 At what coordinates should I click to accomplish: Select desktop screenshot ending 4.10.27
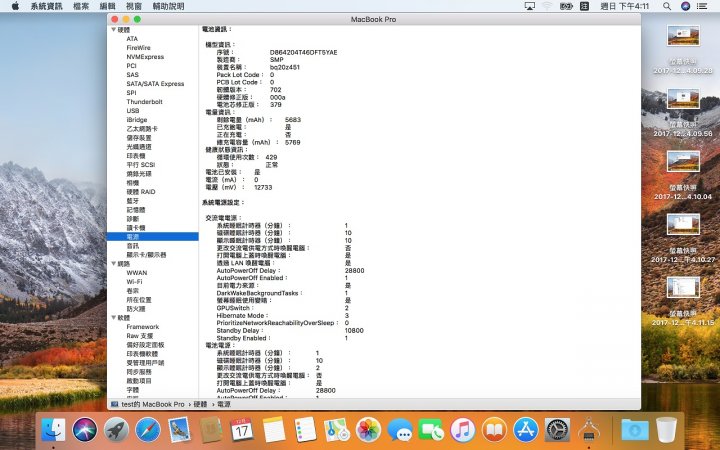point(683,225)
